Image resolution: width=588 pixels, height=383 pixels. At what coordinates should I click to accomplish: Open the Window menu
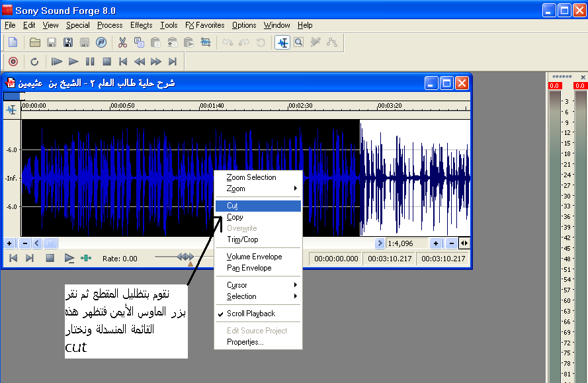pyautogui.click(x=276, y=25)
